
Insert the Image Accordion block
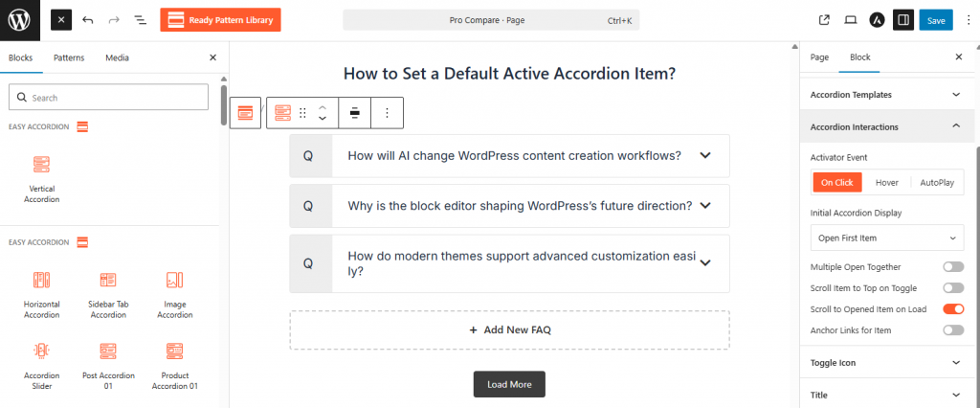pyautogui.click(x=174, y=291)
